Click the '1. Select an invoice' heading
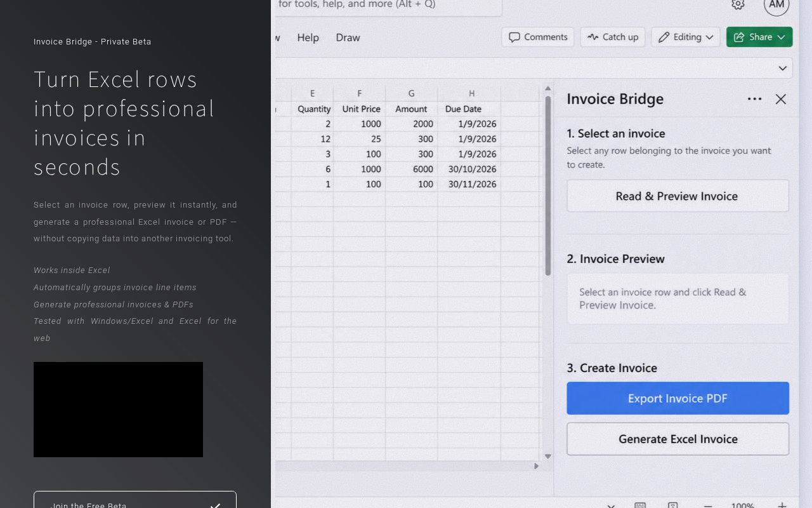This screenshot has height=508, width=812. pos(615,133)
